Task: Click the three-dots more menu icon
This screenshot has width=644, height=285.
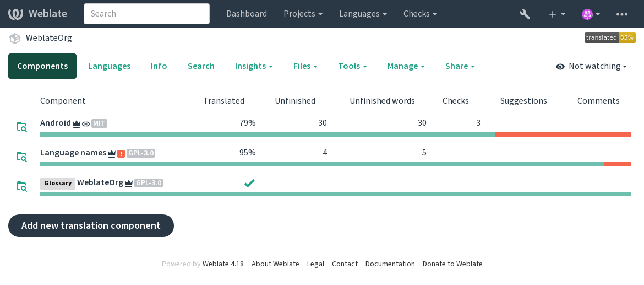Action: [x=622, y=14]
